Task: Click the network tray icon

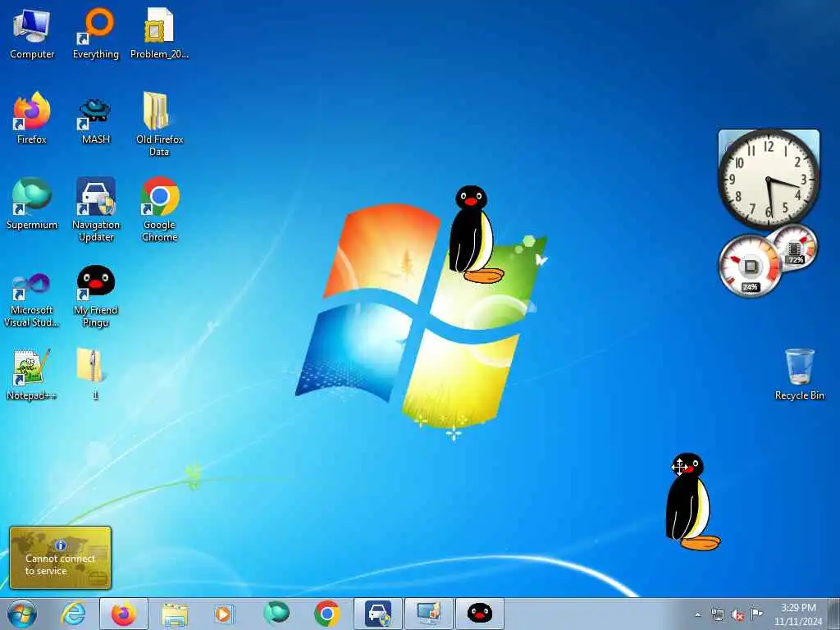Action: click(718, 614)
